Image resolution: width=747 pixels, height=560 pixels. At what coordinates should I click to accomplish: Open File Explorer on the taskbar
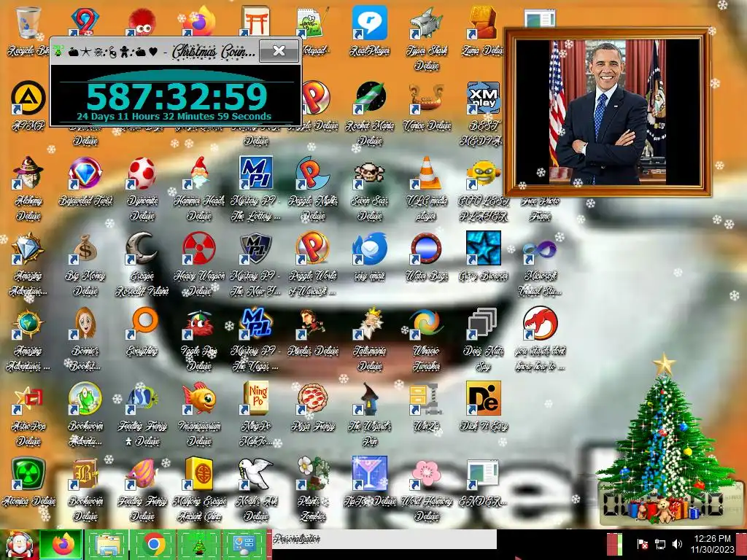click(x=108, y=545)
